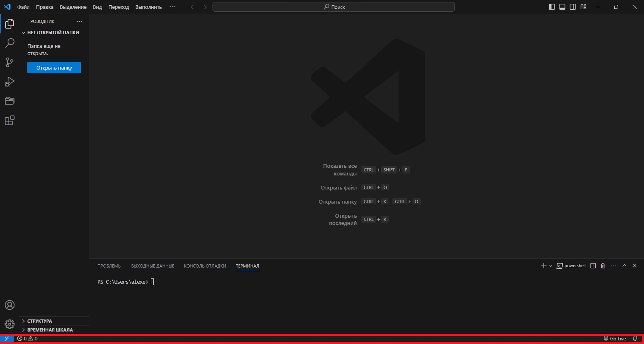The image size is (644, 344).
Task: Toggle bottom panel layout icon
Action: tap(562, 7)
